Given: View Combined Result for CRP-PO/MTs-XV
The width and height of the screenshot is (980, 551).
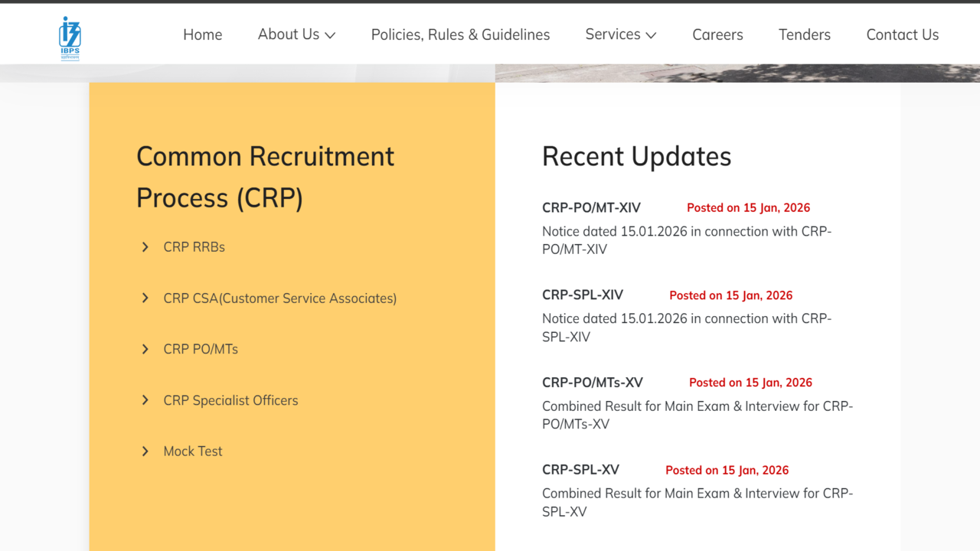Looking at the screenshot, I should click(697, 415).
